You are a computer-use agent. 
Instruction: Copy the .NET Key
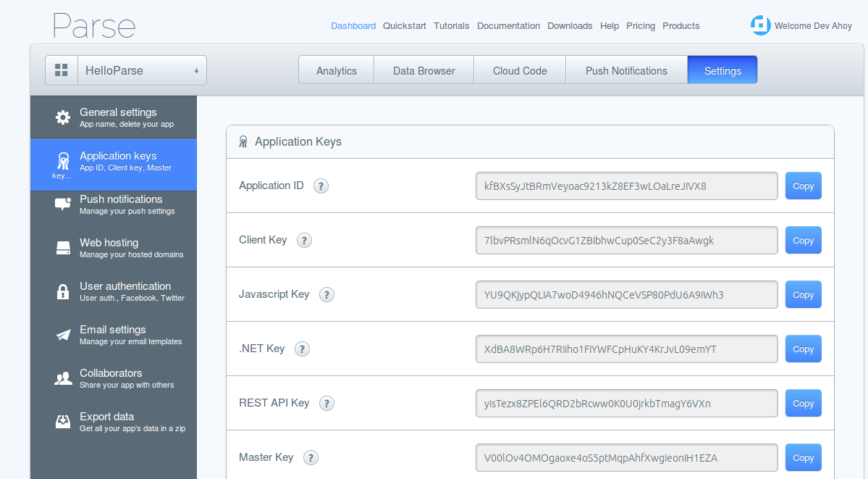[x=804, y=349]
